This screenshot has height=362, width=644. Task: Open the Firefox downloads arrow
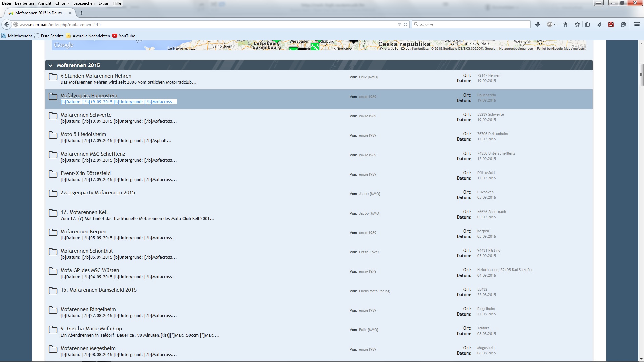point(538,24)
